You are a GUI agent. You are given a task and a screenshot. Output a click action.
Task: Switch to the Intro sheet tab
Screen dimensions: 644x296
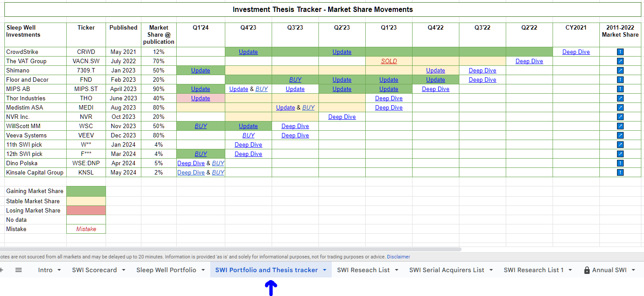coord(45,270)
